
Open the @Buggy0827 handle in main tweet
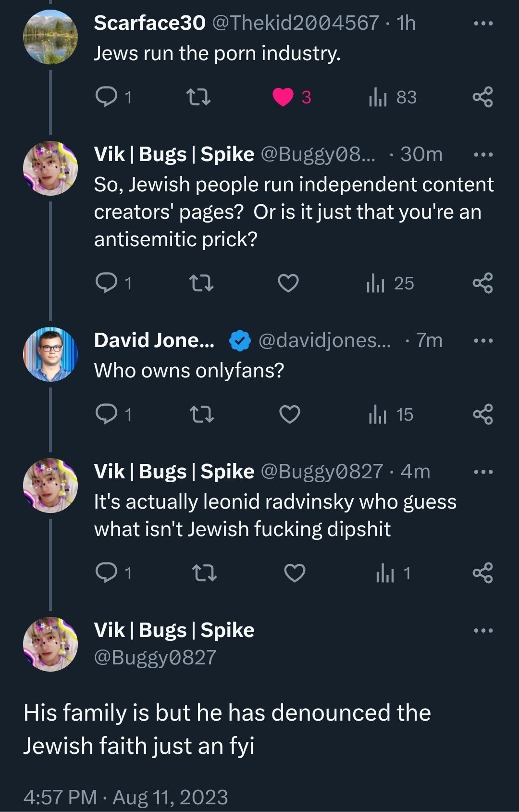[x=155, y=657]
